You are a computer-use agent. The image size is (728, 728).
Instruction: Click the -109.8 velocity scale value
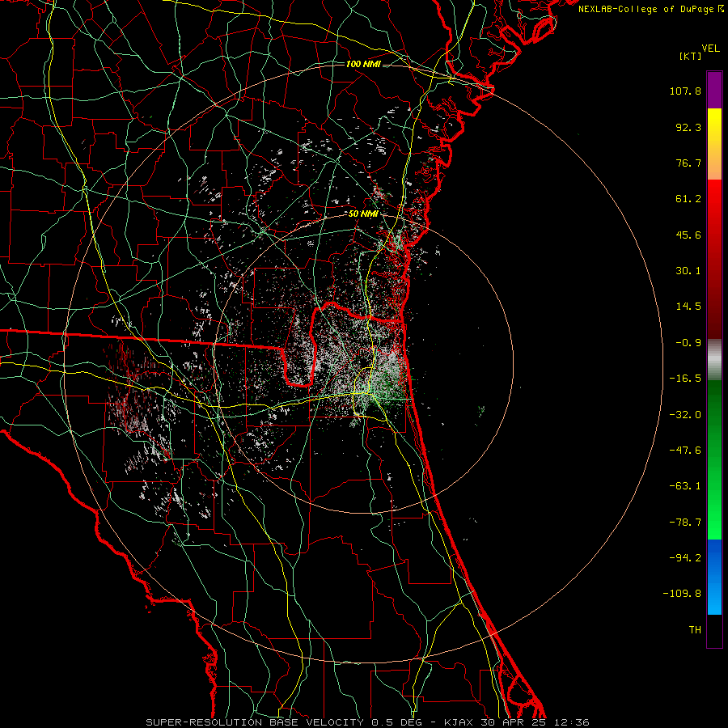(683, 594)
